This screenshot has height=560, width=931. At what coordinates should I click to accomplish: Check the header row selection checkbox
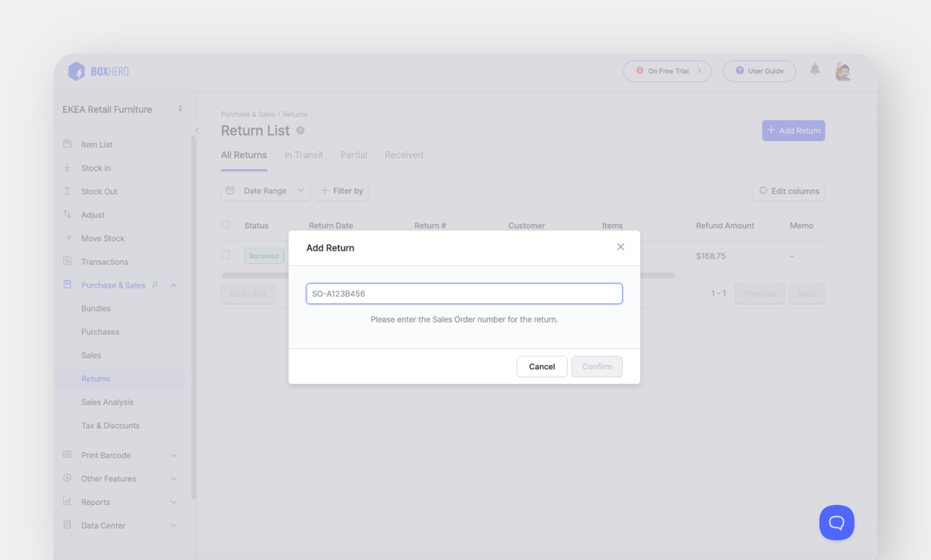click(x=225, y=224)
